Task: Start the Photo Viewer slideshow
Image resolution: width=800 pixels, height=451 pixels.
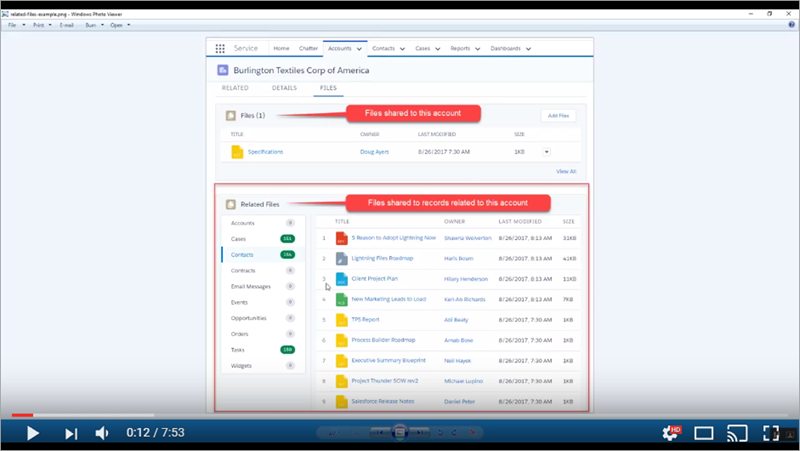Action: [x=399, y=433]
